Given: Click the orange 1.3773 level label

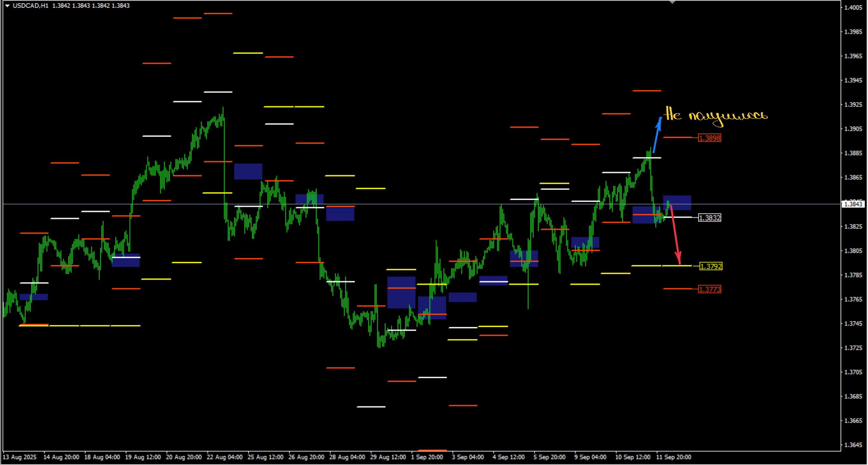Looking at the screenshot, I should [x=710, y=289].
